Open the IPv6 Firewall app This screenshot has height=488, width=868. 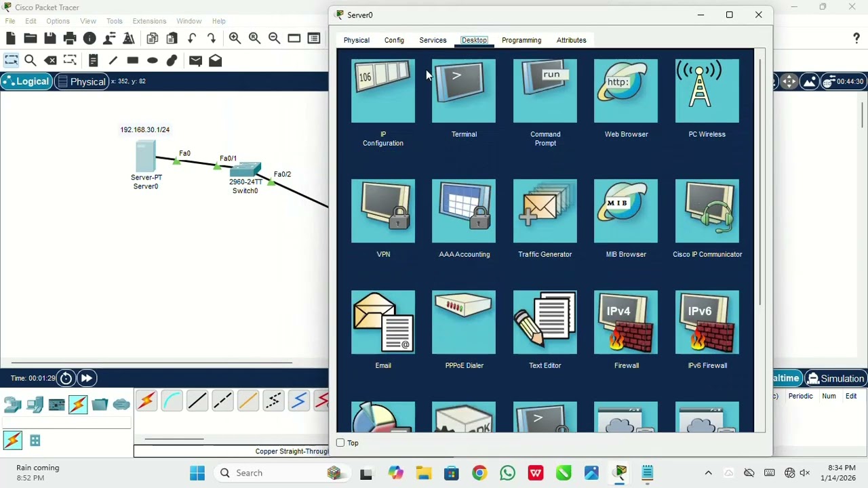(x=707, y=322)
